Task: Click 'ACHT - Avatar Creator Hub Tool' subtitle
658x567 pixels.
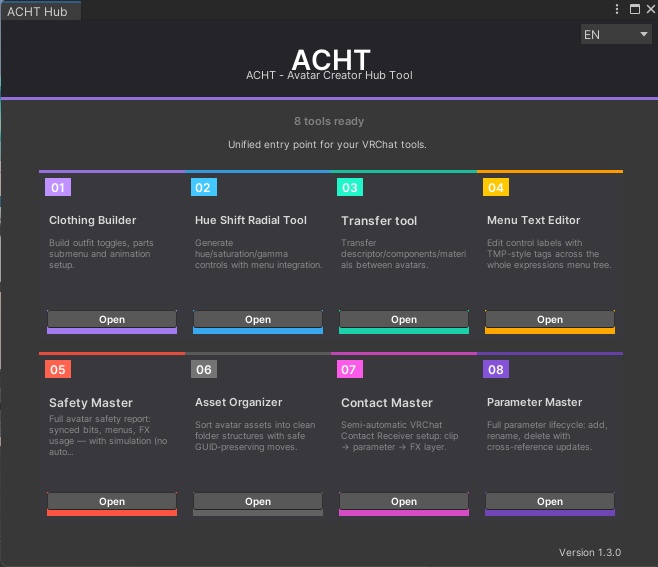Action: click(x=329, y=75)
